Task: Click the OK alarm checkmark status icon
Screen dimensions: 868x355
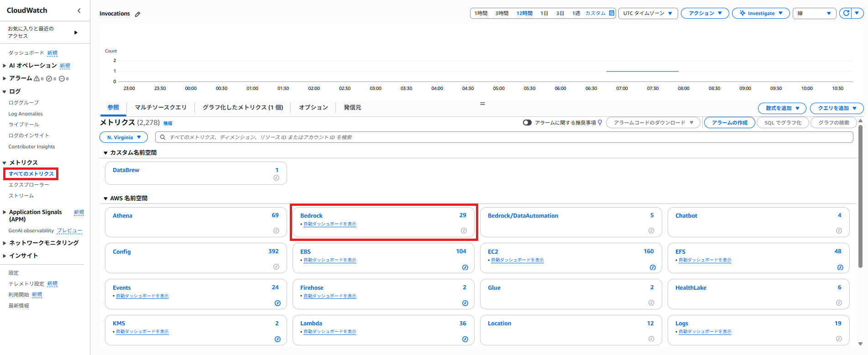Action: [x=49, y=78]
